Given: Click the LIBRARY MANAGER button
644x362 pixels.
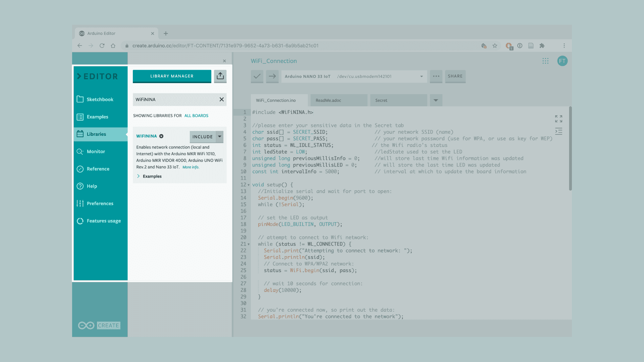Looking at the screenshot, I should tap(172, 76).
